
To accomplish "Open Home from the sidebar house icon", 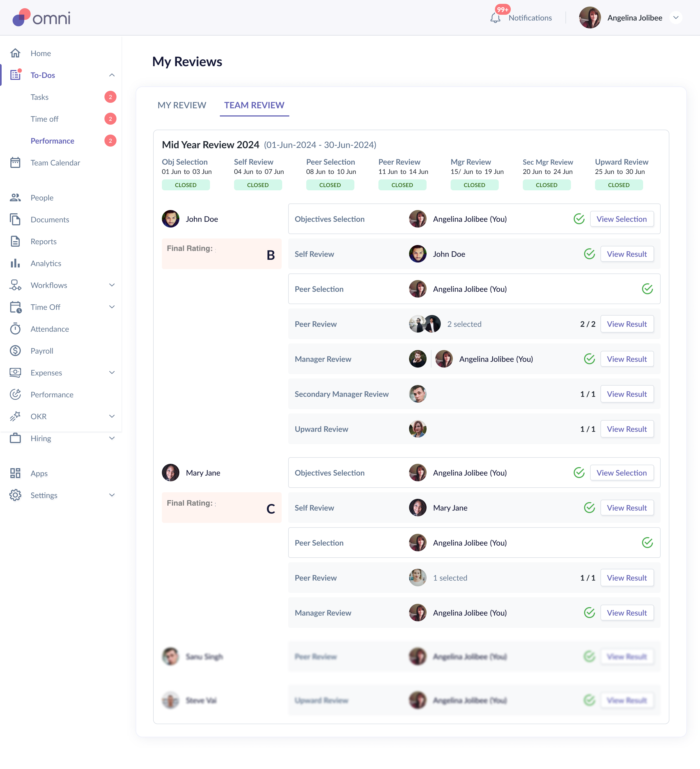I will (x=15, y=53).
